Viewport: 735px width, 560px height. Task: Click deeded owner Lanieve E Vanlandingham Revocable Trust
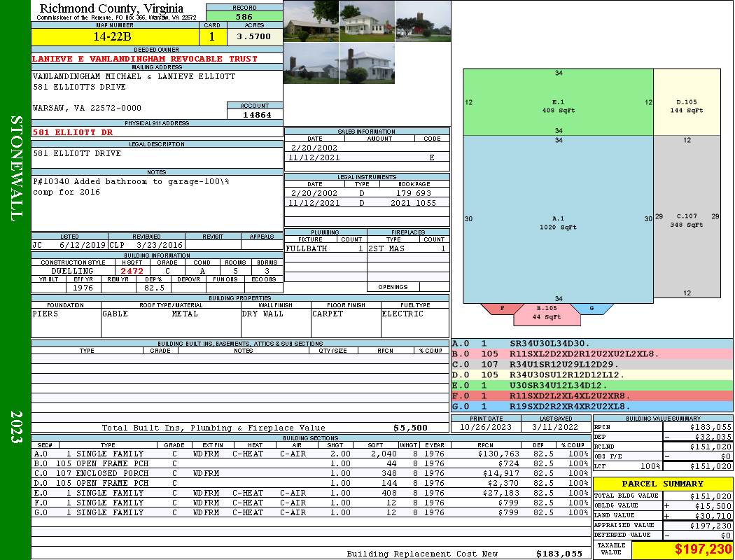[x=145, y=59]
